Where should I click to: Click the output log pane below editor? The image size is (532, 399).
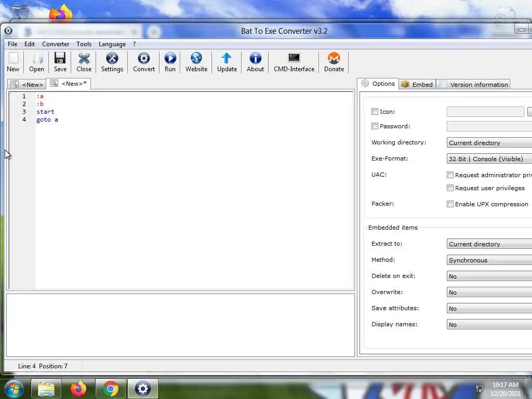coord(180,325)
